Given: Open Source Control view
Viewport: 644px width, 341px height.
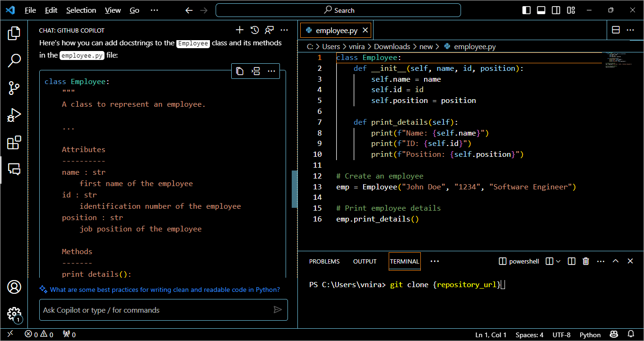Looking at the screenshot, I should point(14,88).
